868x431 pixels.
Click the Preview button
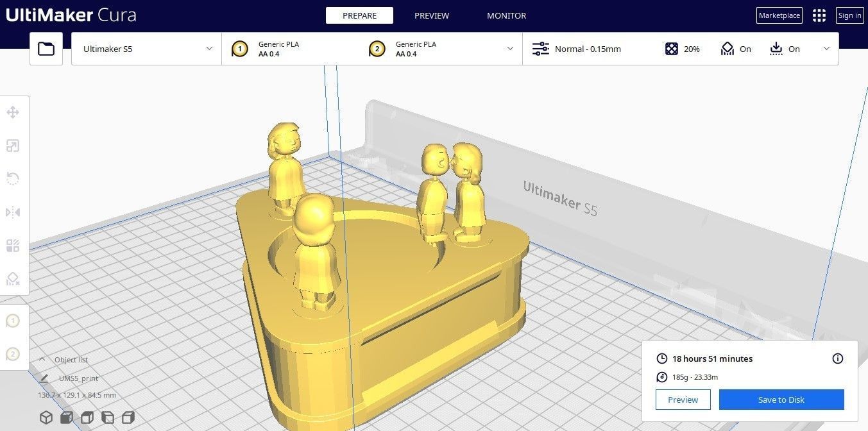[x=683, y=400]
